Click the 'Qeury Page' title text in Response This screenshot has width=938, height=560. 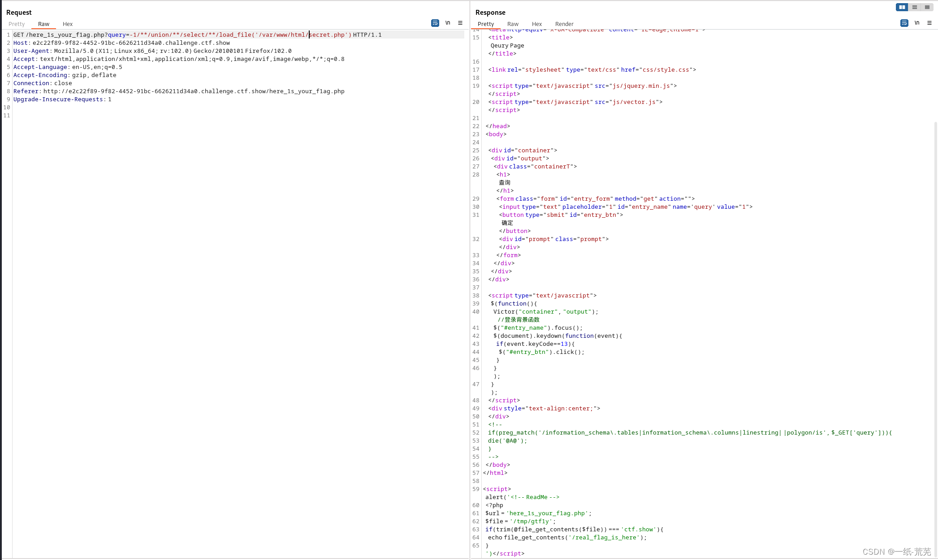[x=507, y=46]
